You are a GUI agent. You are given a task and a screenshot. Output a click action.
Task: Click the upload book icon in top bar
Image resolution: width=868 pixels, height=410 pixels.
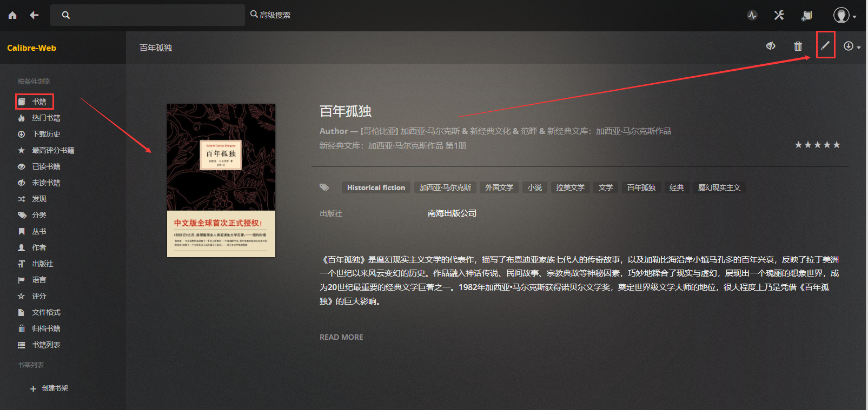pos(806,15)
